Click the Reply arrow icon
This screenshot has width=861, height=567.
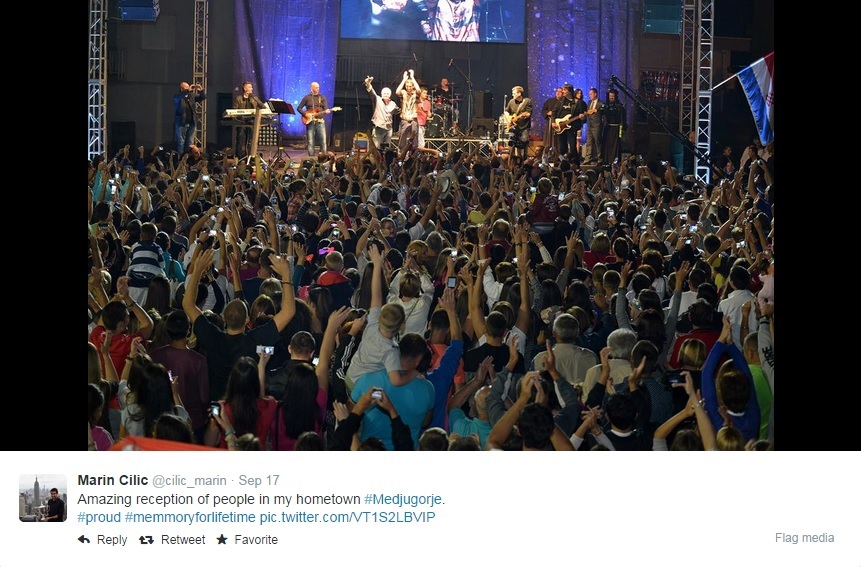[x=84, y=540]
